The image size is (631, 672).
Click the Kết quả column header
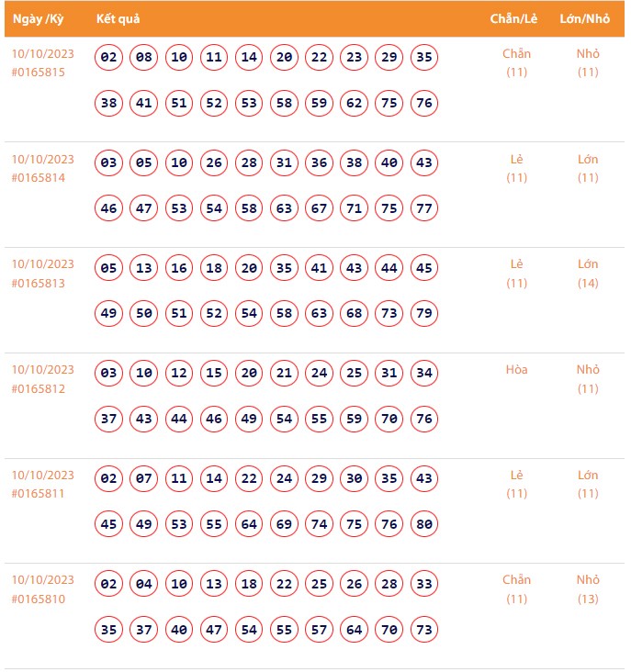tap(118, 19)
